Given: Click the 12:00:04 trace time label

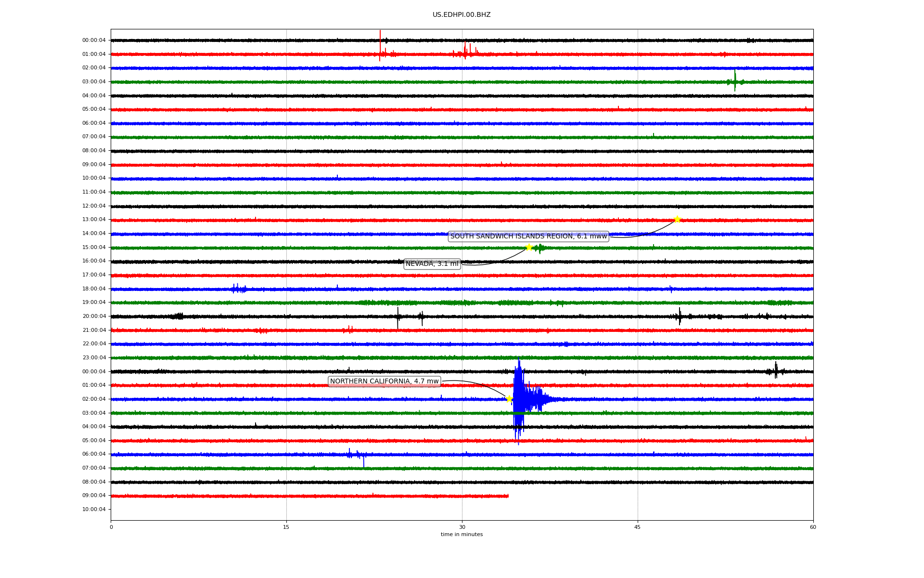Looking at the screenshot, I should pyautogui.click(x=94, y=206).
